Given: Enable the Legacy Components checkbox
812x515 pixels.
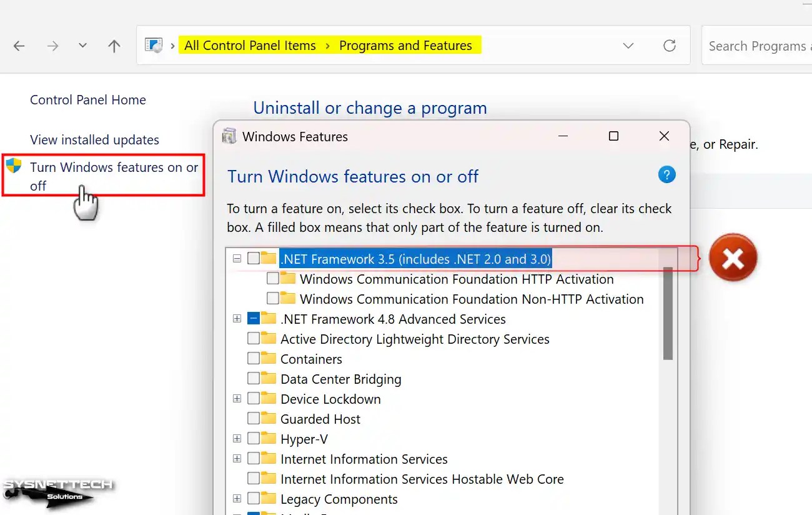Looking at the screenshot, I should coord(254,499).
